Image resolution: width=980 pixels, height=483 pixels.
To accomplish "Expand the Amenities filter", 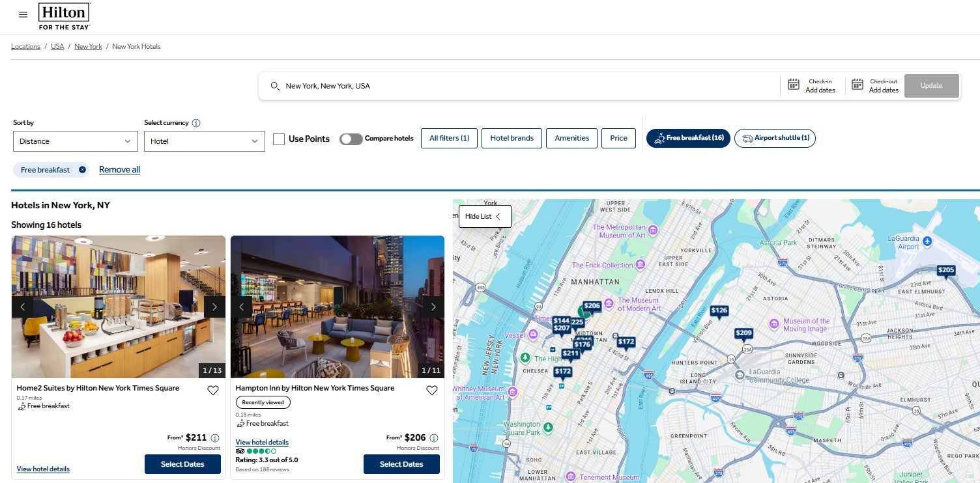I will [571, 138].
